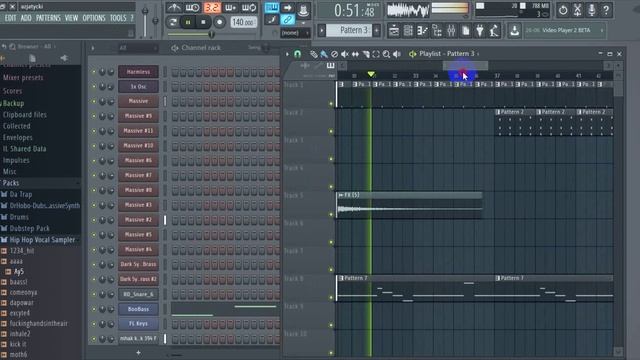Open the Dubstep Pack browser folder
This screenshot has height=360, width=640.
click(29, 229)
